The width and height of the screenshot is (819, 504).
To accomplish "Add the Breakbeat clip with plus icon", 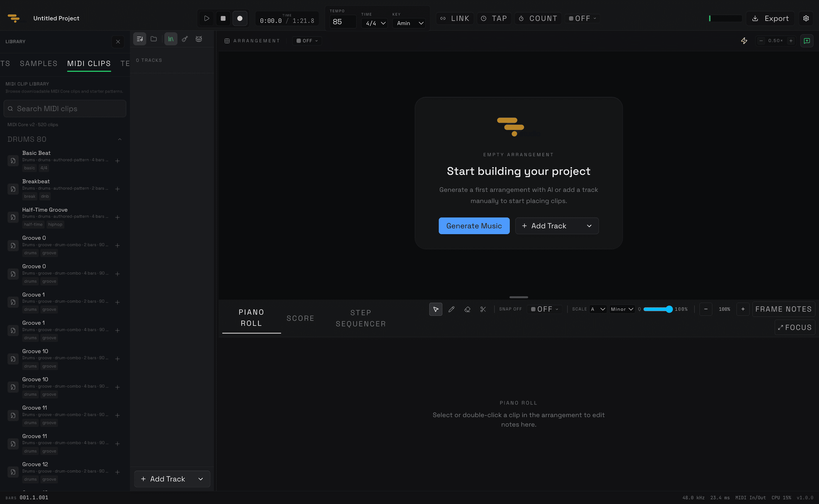I will coord(117,189).
